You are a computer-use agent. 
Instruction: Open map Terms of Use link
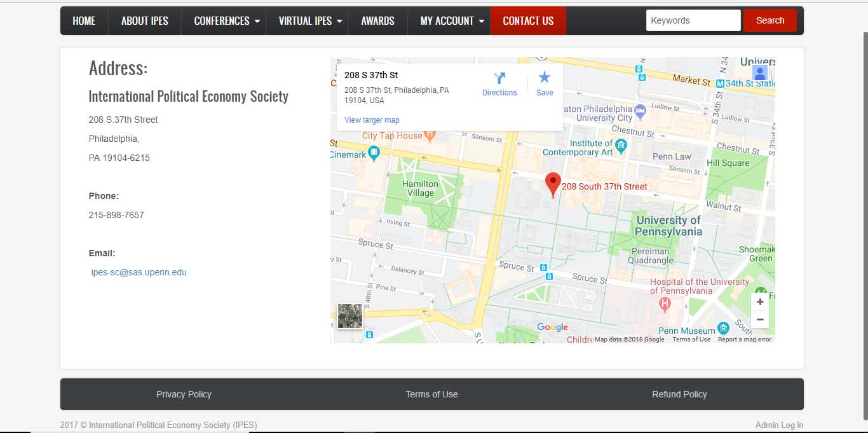click(691, 340)
